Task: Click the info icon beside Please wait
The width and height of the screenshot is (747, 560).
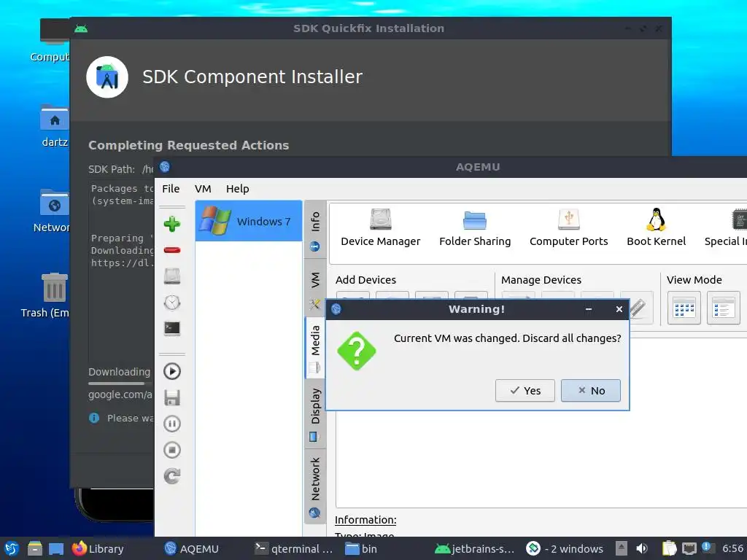Action: 94,418
